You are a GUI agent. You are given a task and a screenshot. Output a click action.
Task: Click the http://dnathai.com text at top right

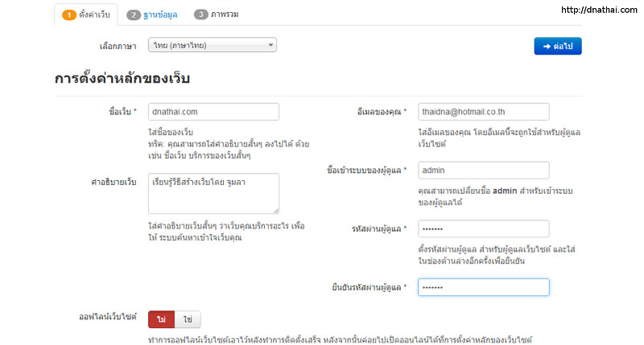click(597, 10)
